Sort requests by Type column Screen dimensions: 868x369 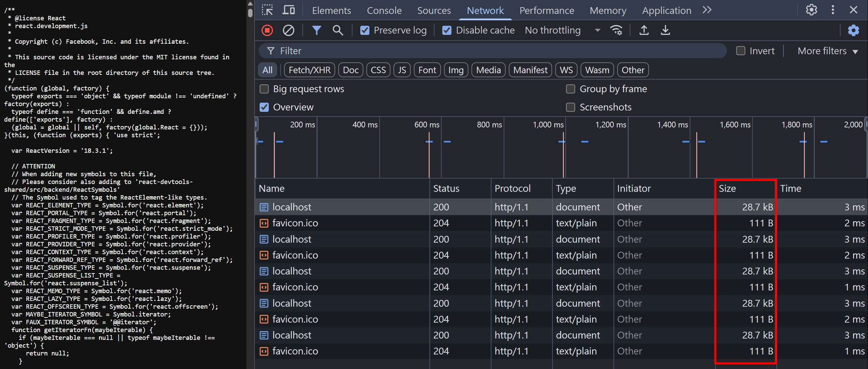583,188
